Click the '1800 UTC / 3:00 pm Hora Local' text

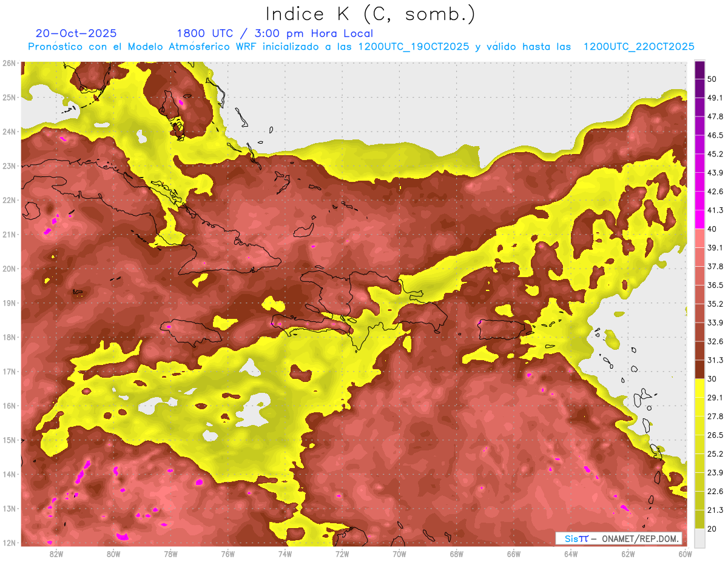pos(274,33)
